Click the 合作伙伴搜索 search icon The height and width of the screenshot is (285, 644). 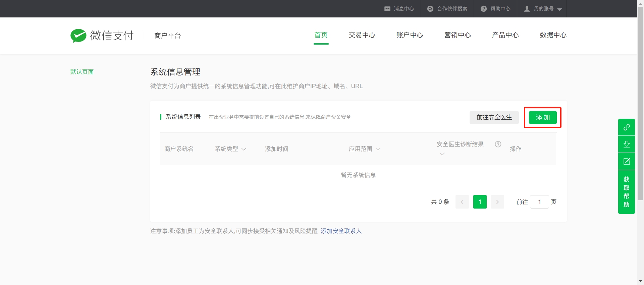pos(430,9)
